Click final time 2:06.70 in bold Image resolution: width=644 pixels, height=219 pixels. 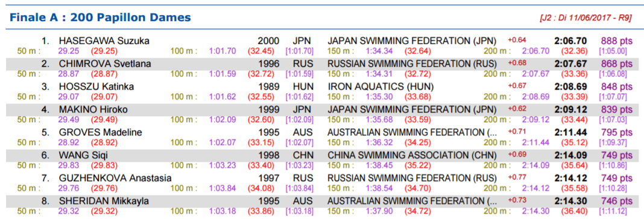point(570,41)
